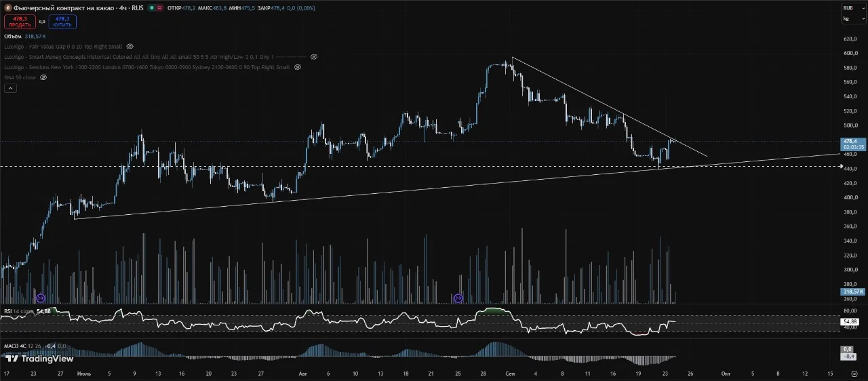Show the SMA 50 close indicator
Viewport: 868px width, 381px height.
[x=43, y=77]
